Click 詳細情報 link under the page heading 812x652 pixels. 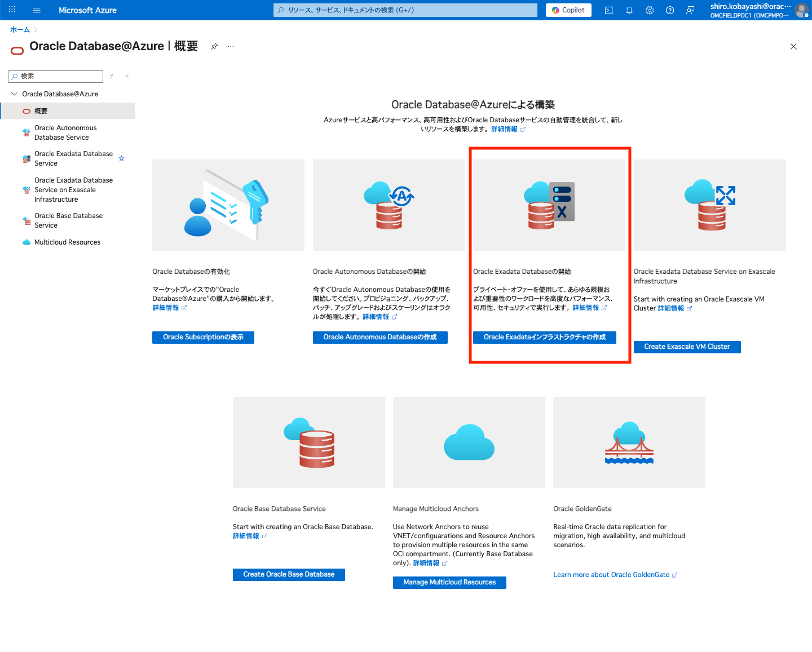(507, 129)
